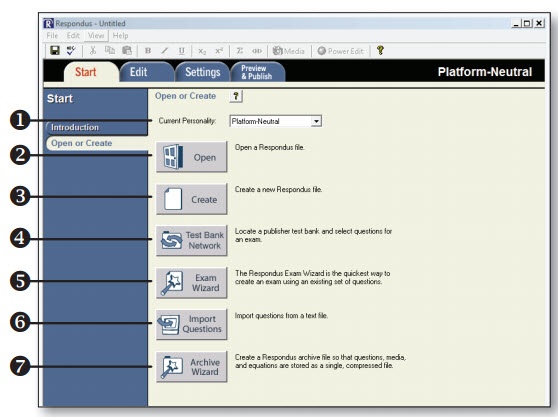Open the File menu
The image size is (558, 417).
pyautogui.click(x=52, y=36)
